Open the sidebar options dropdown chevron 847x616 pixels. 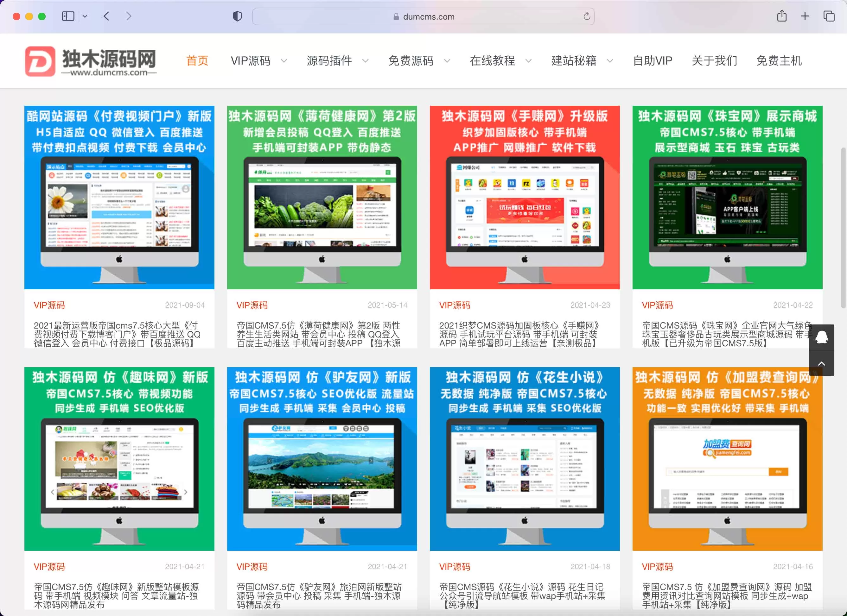click(x=85, y=16)
